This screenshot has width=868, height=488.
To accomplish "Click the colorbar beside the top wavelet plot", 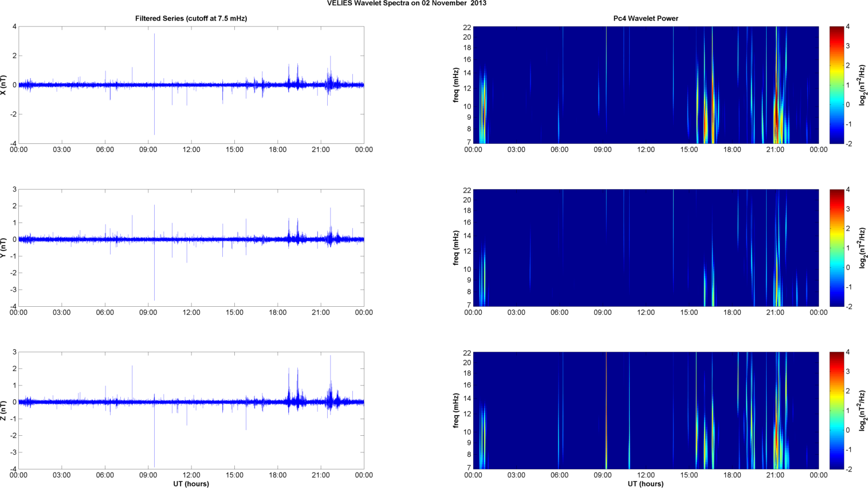I will [836, 85].
